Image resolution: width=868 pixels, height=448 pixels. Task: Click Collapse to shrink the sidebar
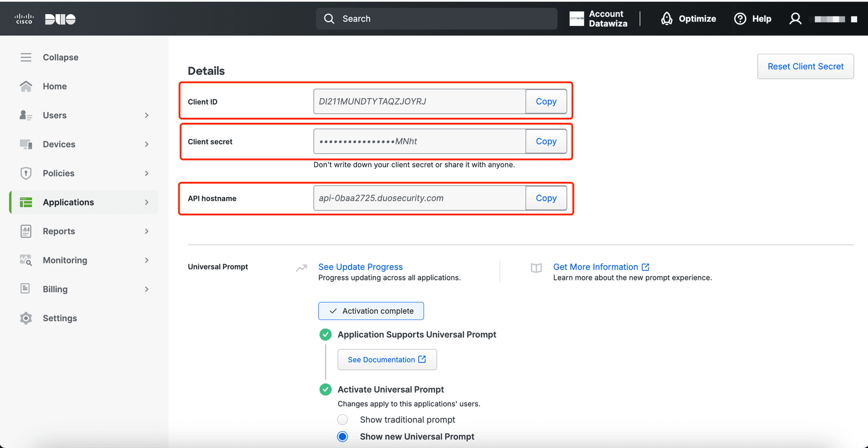tap(61, 57)
